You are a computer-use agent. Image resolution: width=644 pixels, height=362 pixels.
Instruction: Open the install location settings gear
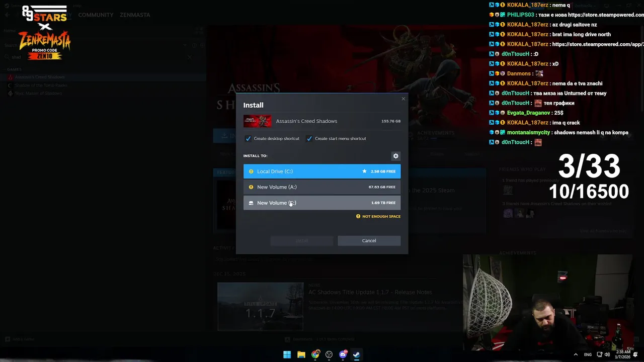395,156
